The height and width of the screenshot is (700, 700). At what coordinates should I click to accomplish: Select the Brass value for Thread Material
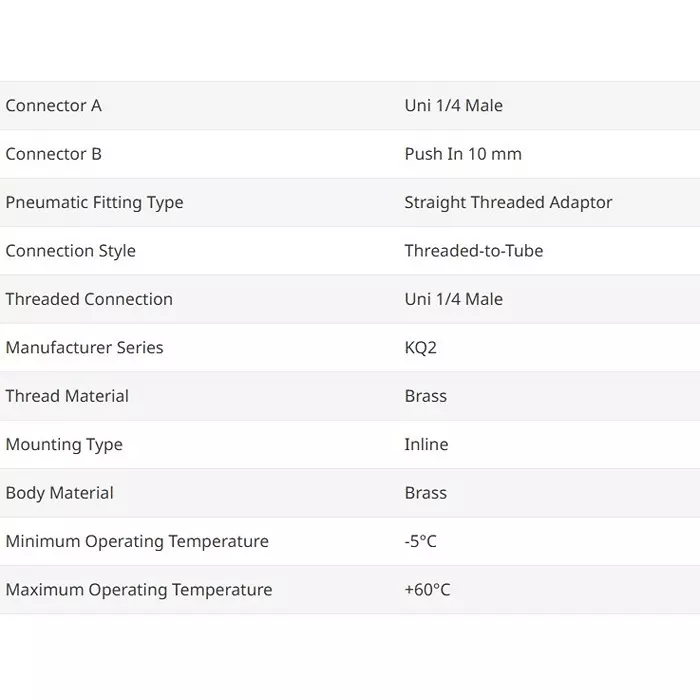(425, 396)
